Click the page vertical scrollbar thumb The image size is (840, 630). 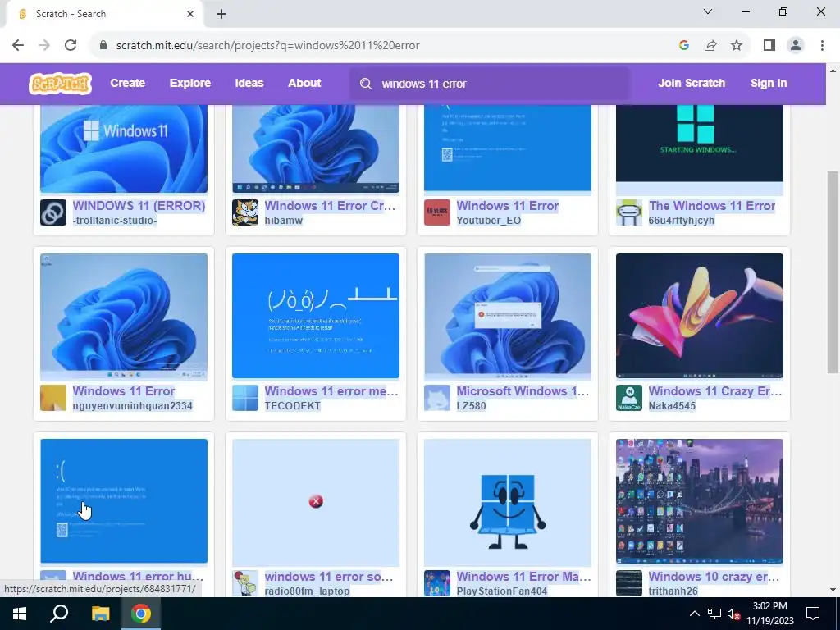pyautogui.click(x=833, y=272)
